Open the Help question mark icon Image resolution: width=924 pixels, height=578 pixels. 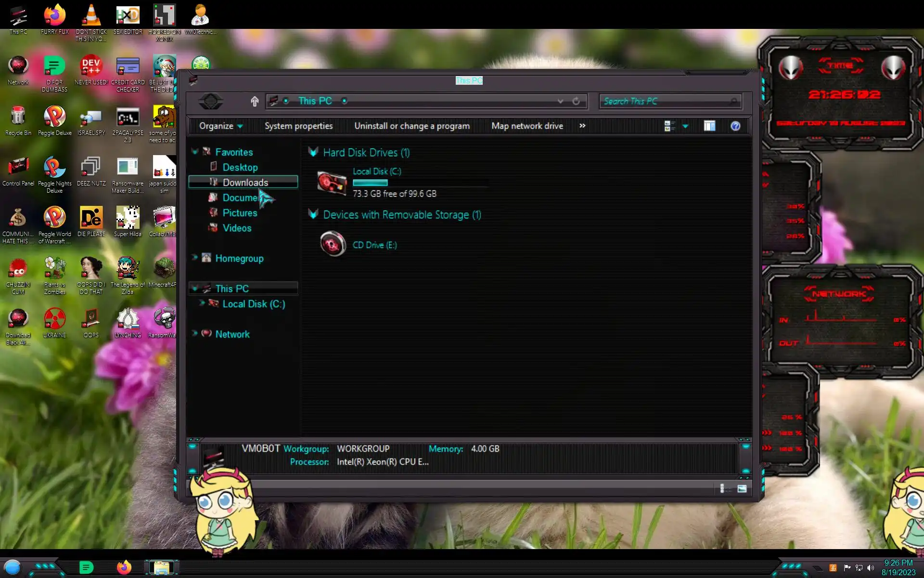(x=735, y=126)
